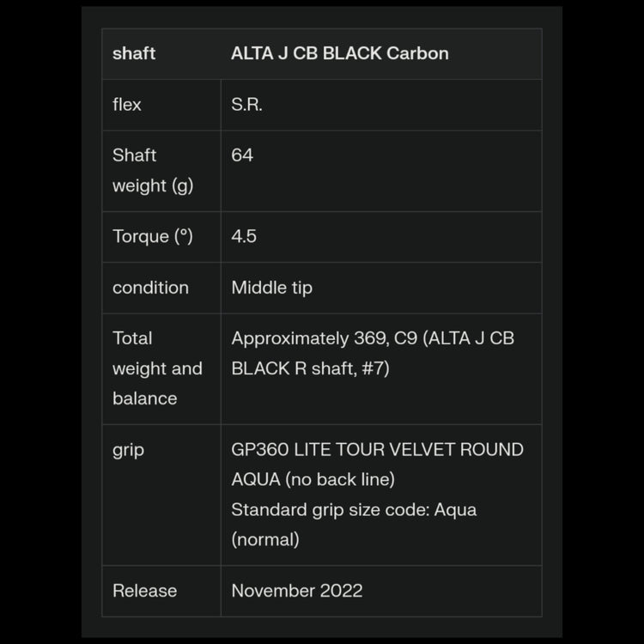Click the 'Release' row label
644x644 pixels.
pyautogui.click(x=144, y=591)
